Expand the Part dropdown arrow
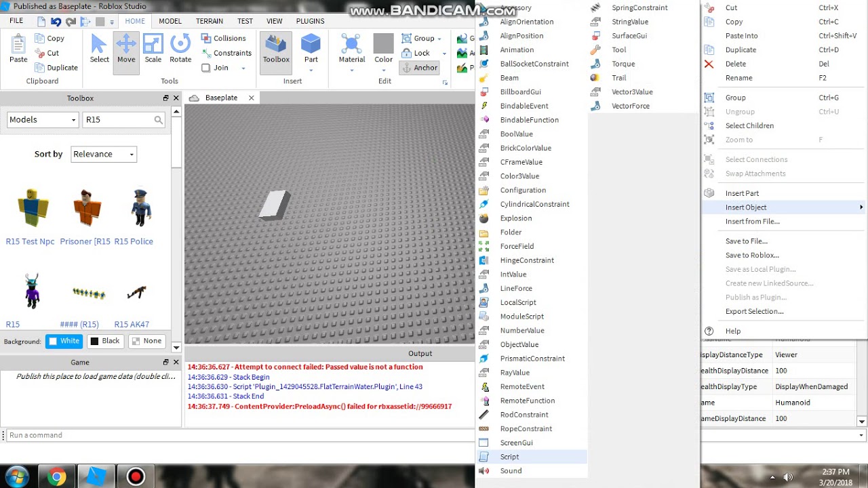Screen dimensions: 868x488 click(x=311, y=70)
